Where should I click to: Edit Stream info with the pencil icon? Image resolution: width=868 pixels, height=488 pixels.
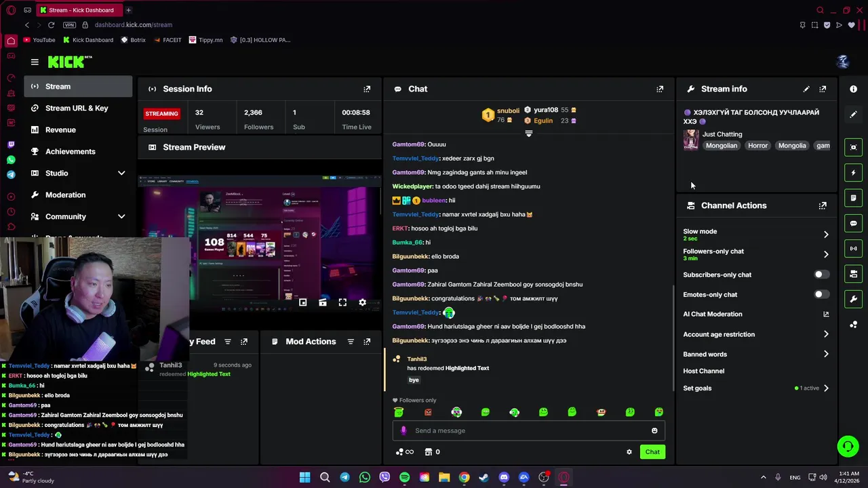[806, 89]
